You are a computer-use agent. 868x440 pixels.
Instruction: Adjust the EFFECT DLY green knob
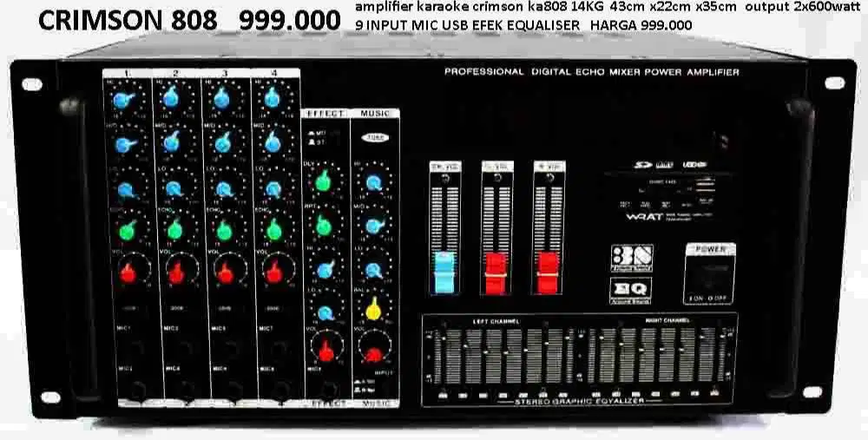[323, 181]
